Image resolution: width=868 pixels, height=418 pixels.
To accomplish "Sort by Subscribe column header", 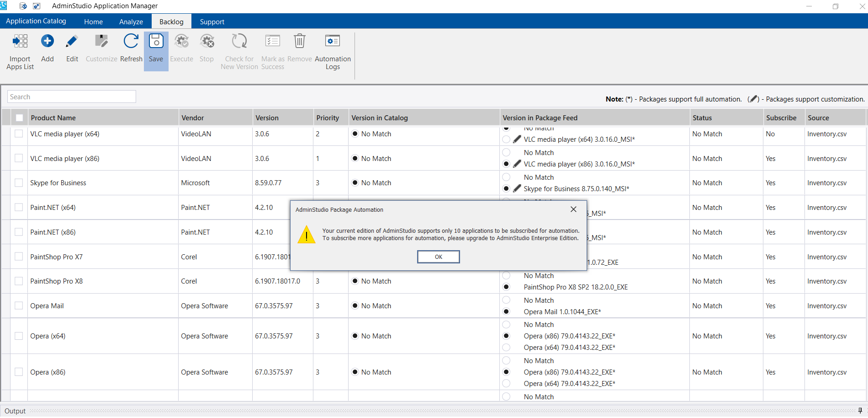I will tap(784, 118).
